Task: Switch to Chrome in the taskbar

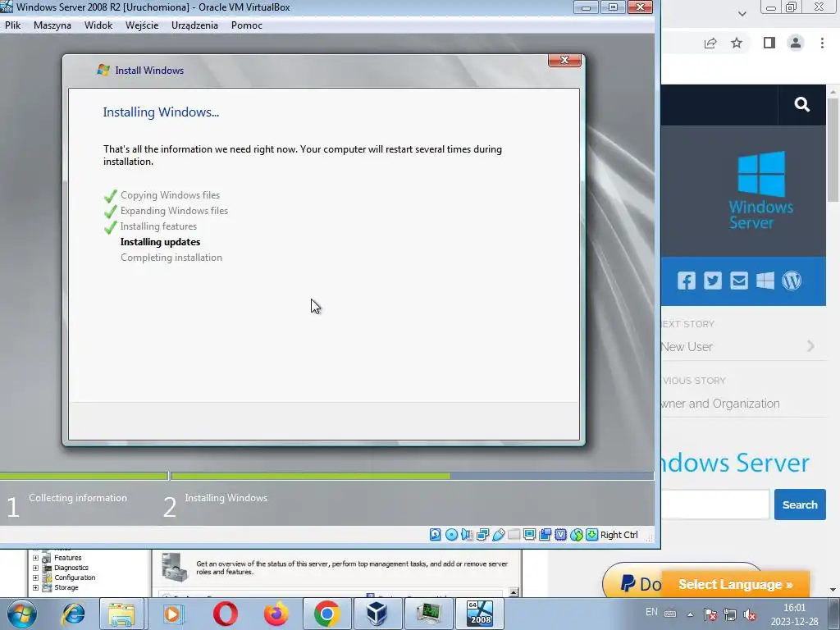Action: [326, 614]
